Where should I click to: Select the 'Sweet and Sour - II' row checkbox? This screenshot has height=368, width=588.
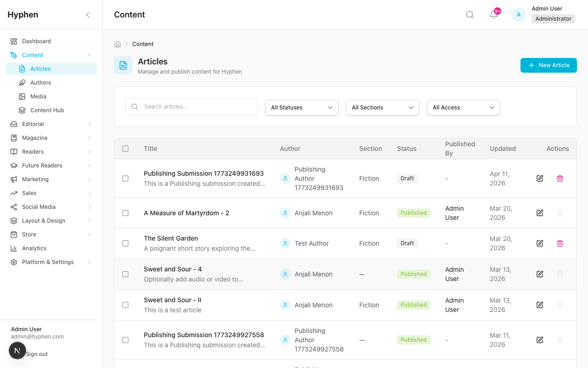point(125,305)
